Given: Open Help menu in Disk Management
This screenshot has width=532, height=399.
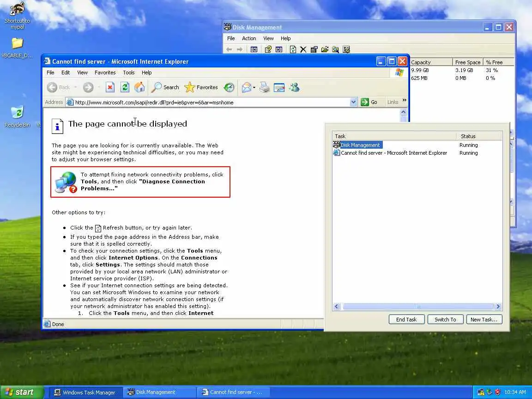Looking at the screenshot, I should point(286,38).
